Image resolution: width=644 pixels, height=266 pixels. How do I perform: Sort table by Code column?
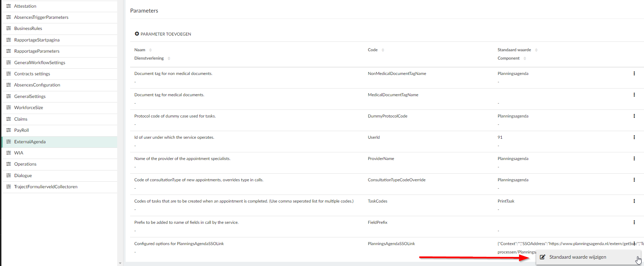[x=383, y=50]
